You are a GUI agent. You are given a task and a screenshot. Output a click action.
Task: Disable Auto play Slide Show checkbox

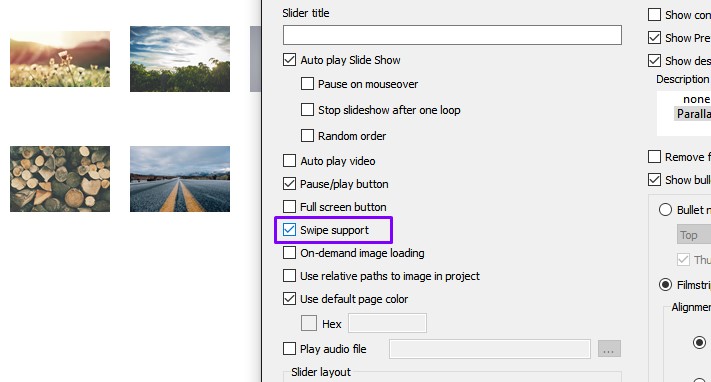pos(289,59)
